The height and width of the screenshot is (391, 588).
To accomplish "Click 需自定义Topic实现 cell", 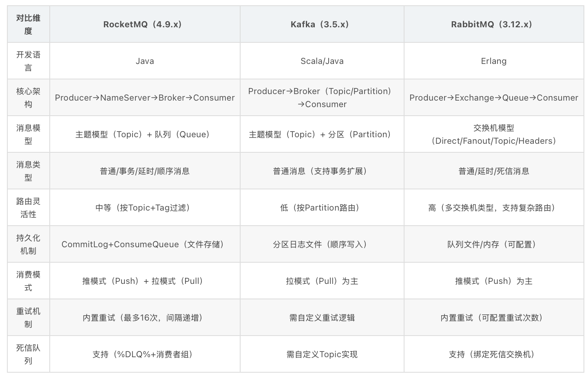I will pos(322,354).
